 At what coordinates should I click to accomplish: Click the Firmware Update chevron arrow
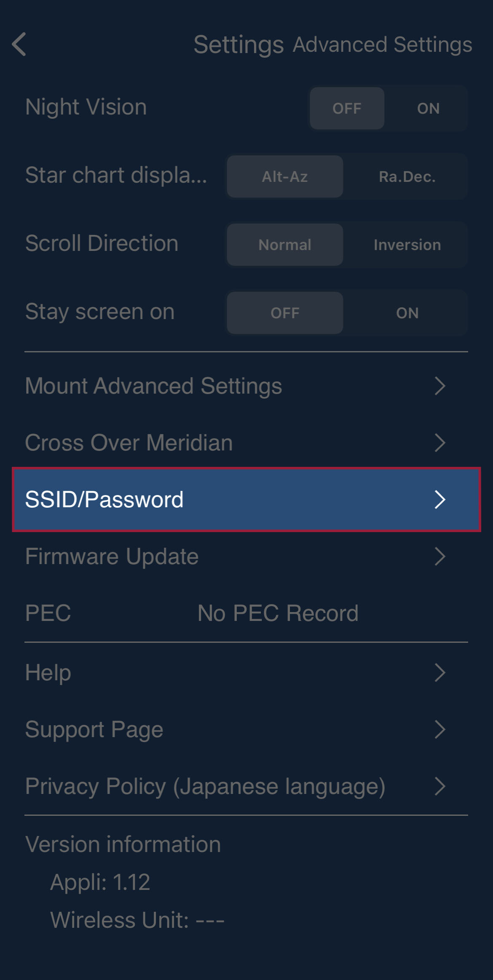[x=439, y=557]
